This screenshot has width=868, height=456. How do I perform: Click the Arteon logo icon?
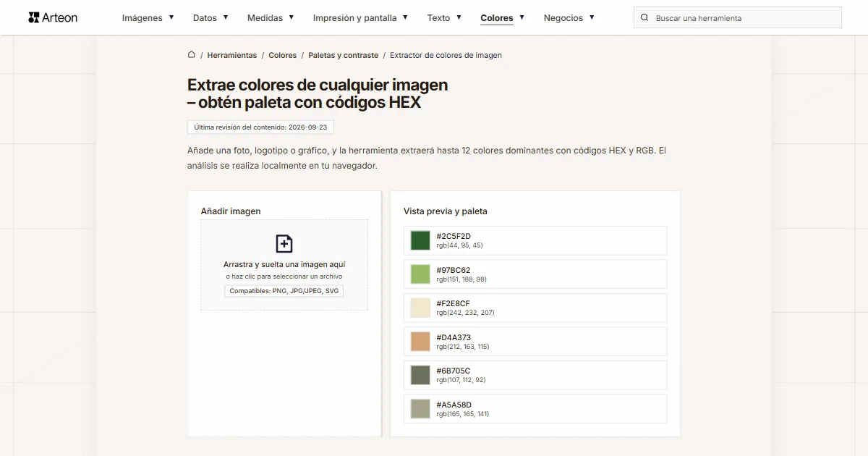(34, 17)
